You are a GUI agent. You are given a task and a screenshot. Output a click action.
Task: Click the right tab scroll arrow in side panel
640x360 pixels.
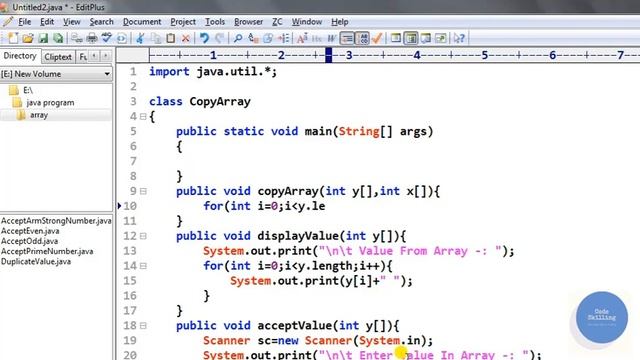point(106,56)
